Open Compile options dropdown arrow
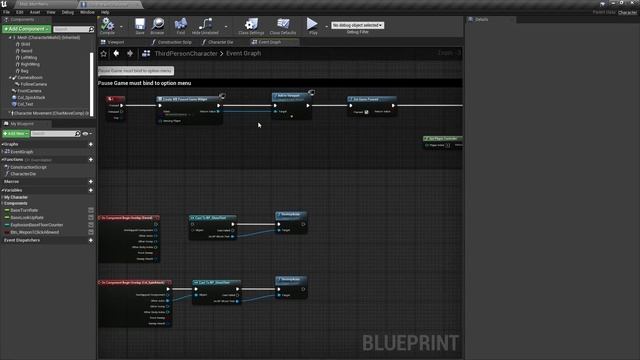 click(x=121, y=26)
